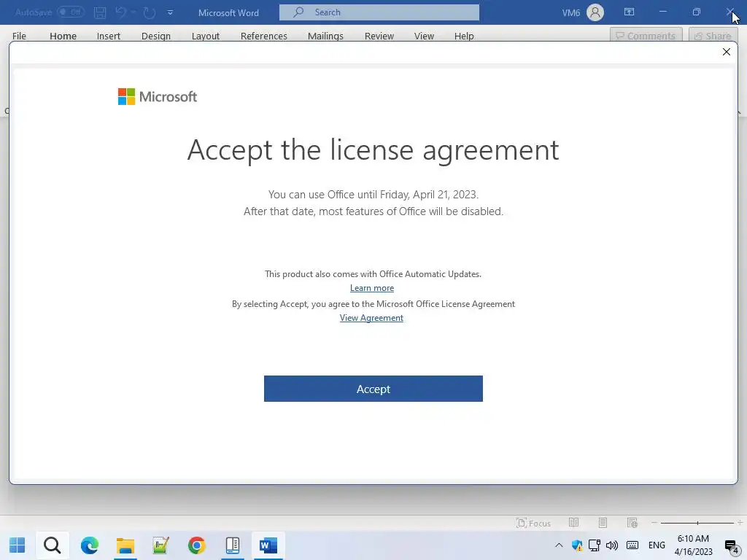Click the Search box in Word

pos(379,12)
